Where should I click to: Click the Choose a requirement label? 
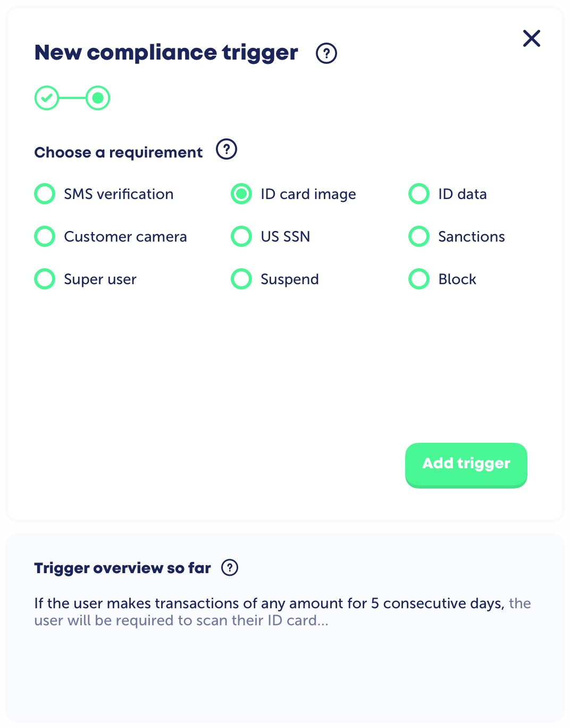pos(119,153)
